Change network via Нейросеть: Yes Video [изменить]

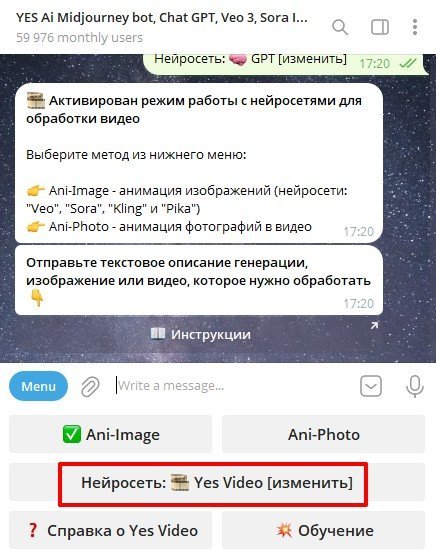[x=217, y=482]
